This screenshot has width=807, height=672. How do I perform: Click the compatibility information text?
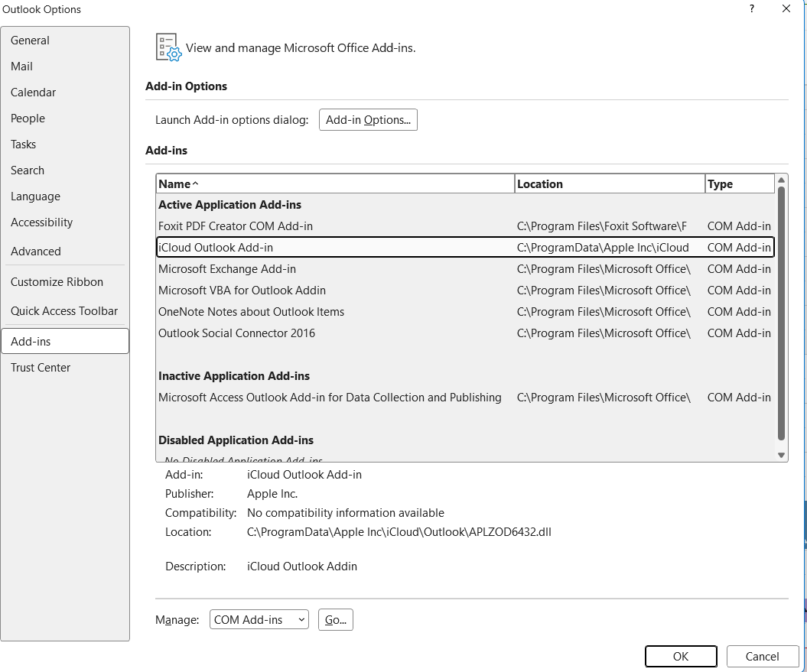(345, 513)
